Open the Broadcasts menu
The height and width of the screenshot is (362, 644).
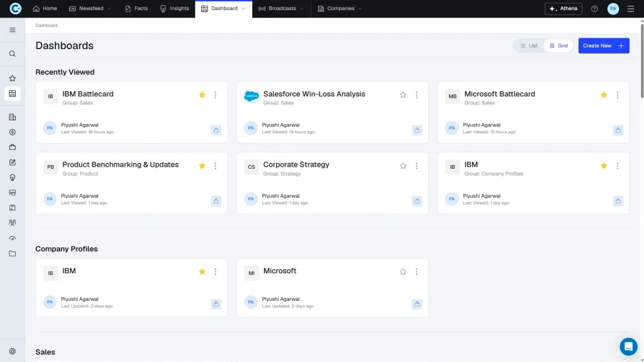point(281,8)
